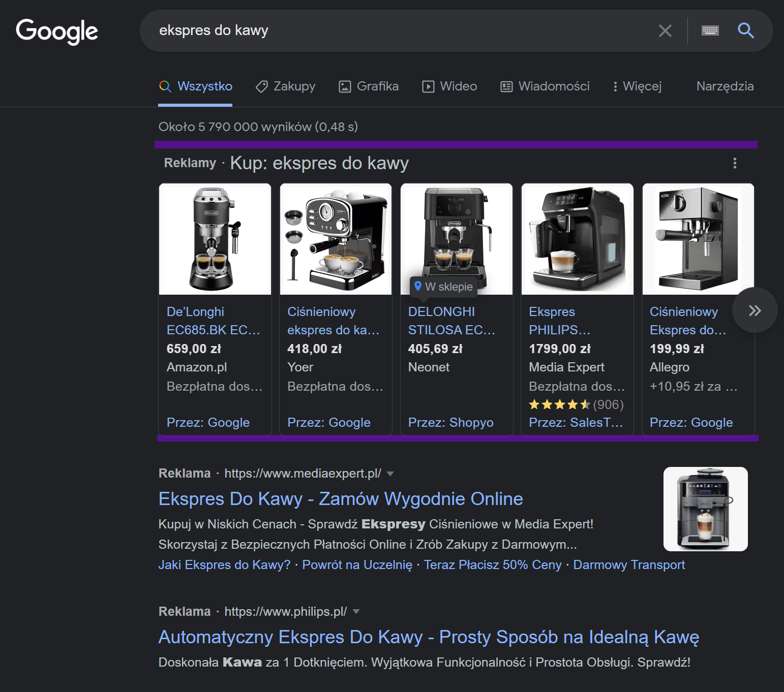Image resolution: width=784 pixels, height=692 pixels.
Task: Click the (906) review count
Action: click(608, 404)
